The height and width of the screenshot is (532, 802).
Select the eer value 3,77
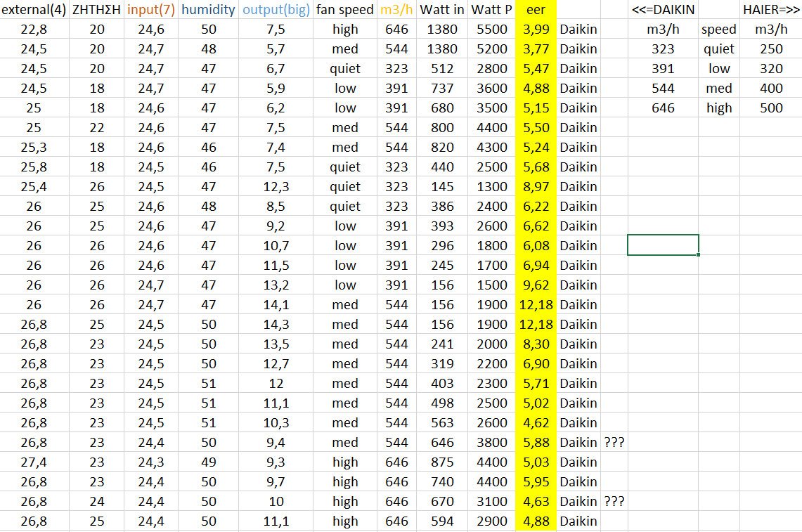[536, 49]
